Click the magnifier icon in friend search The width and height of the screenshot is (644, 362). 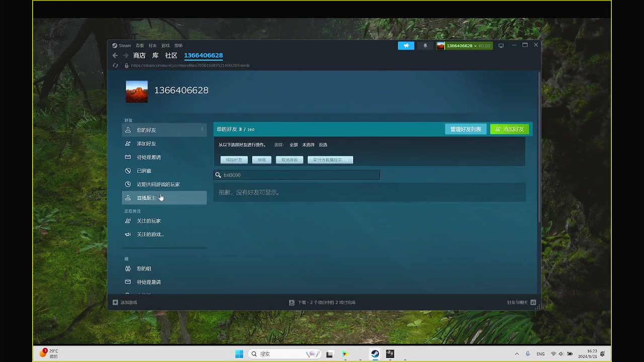218,175
